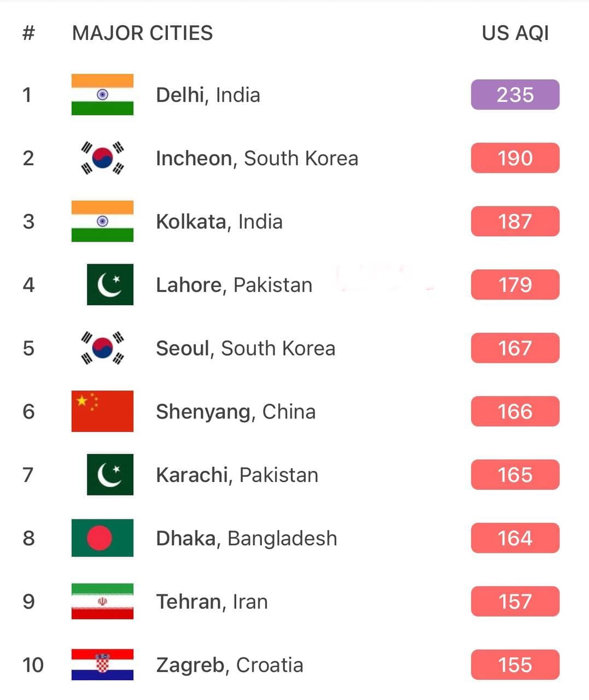Click the Pakistan flag beside Karachi
The image size is (589, 700).
click(110, 475)
